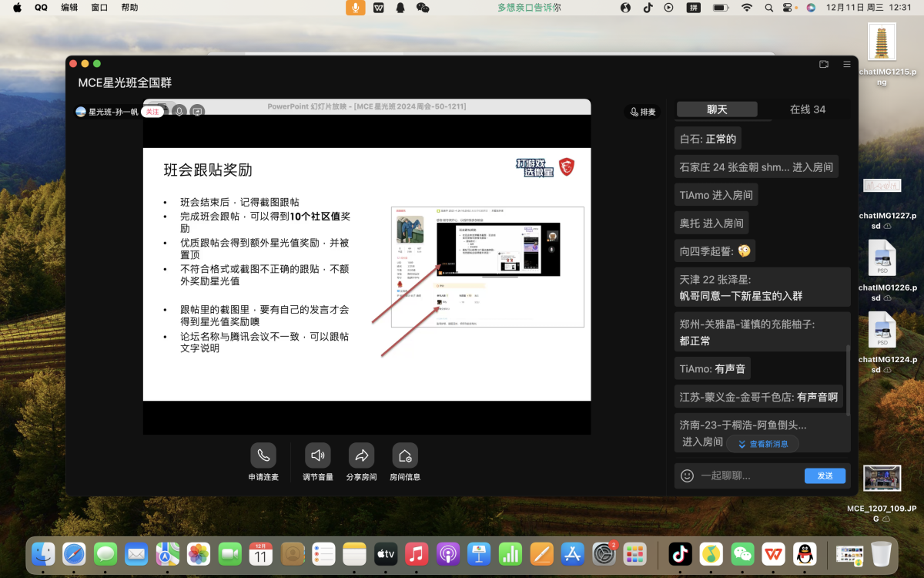The width and height of the screenshot is (924, 578).
Task: Click the battery status icon
Action: 721,7
